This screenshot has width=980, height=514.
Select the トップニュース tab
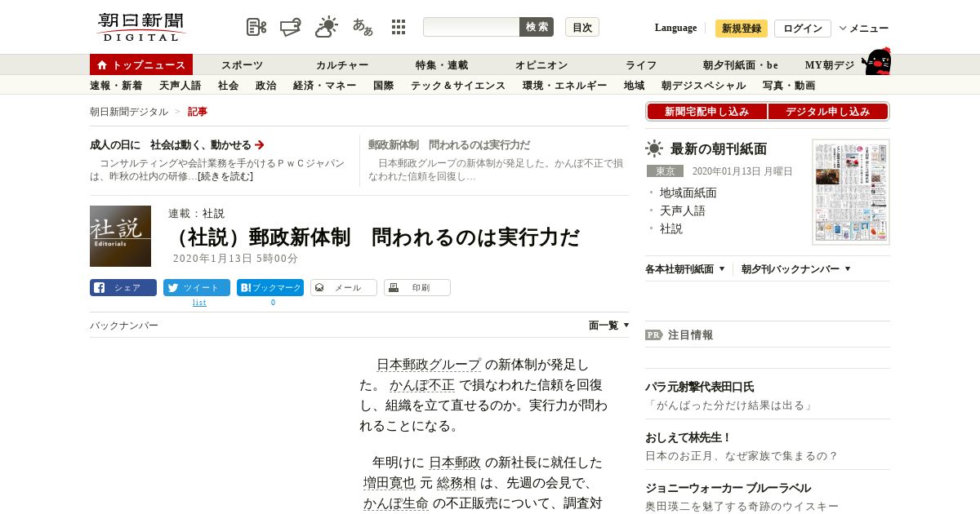coord(141,64)
